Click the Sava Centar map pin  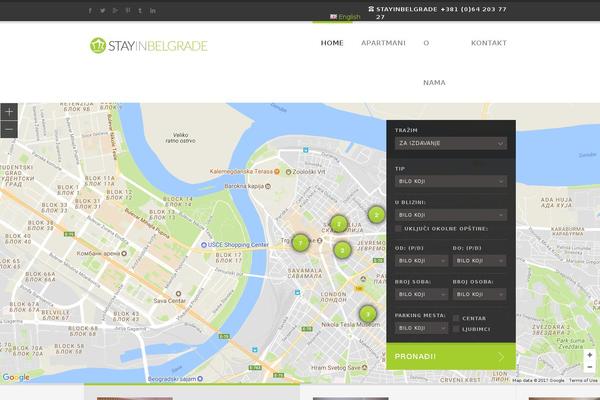click(x=178, y=294)
